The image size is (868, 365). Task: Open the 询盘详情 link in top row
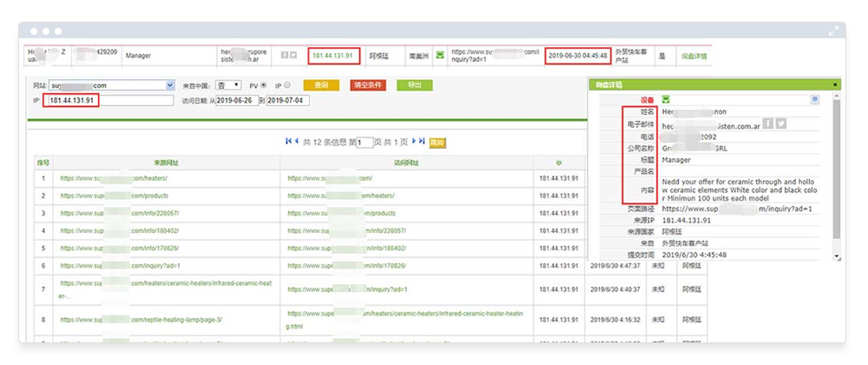[x=693, y=56]
